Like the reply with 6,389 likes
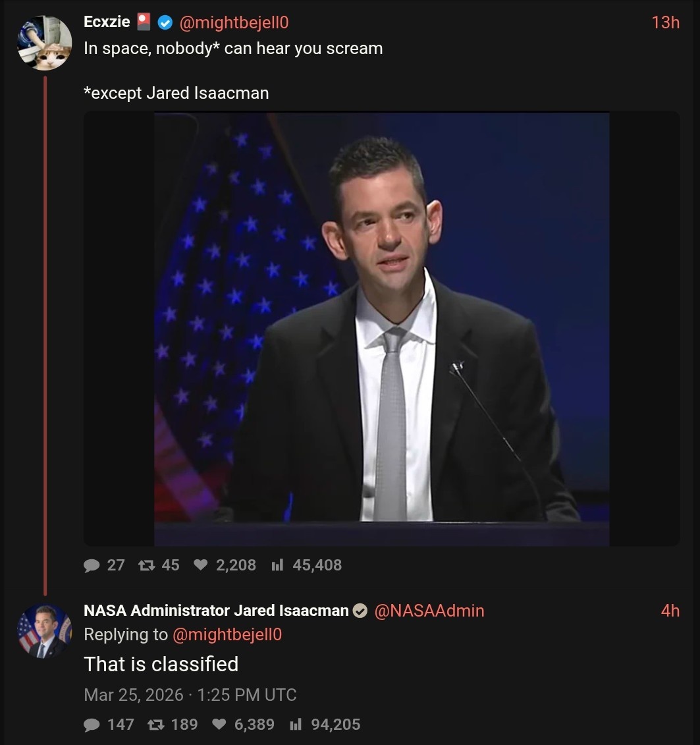Image resolution: width=700 pixels, height=745 pixels. click(219, 725)
